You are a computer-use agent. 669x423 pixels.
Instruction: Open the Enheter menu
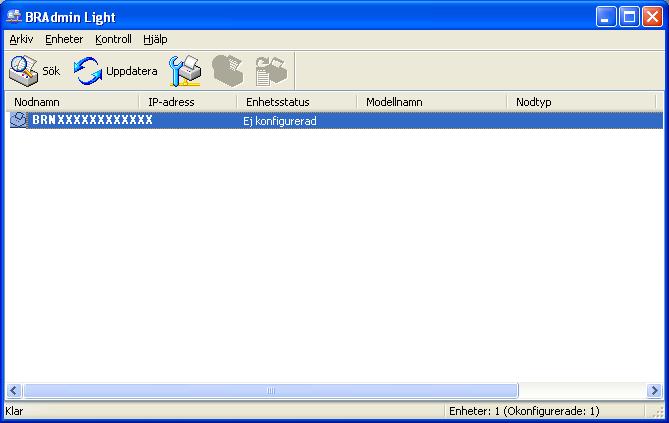click(64, 39)
